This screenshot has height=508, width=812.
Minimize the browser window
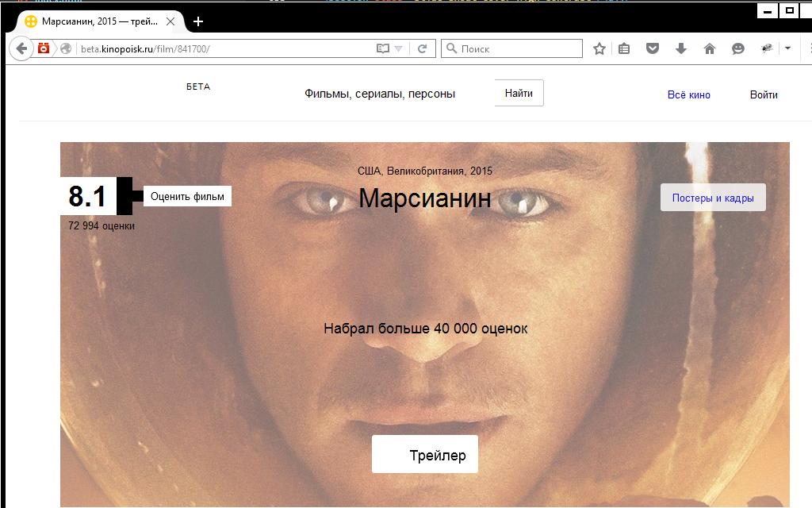767,11
